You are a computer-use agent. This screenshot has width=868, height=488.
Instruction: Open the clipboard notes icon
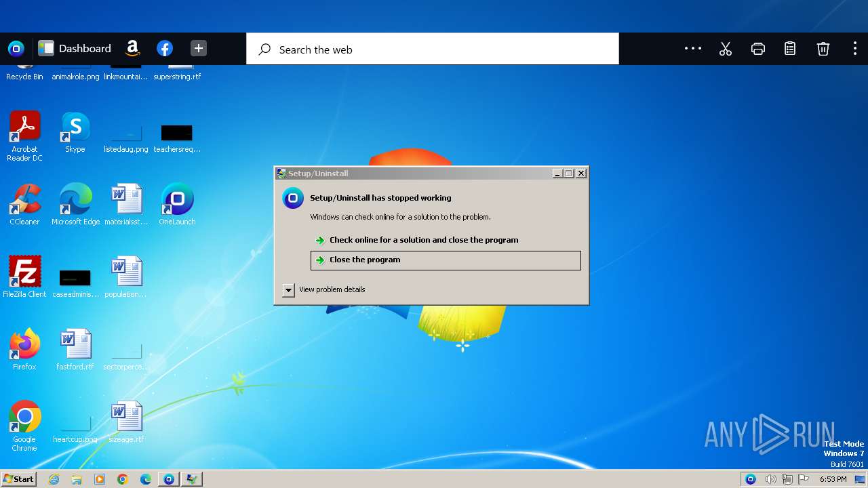pos(790,49)
